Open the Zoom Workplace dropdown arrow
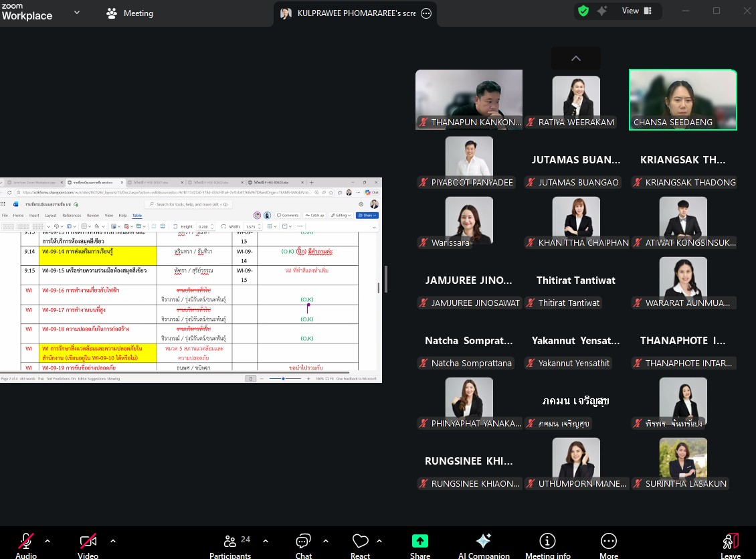The width and height of the screenshot is (756, 559). coord(77,12)
